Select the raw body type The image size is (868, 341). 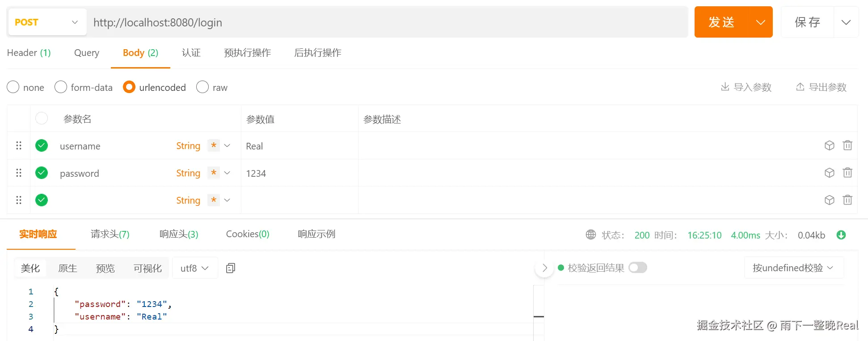(212, 87)
